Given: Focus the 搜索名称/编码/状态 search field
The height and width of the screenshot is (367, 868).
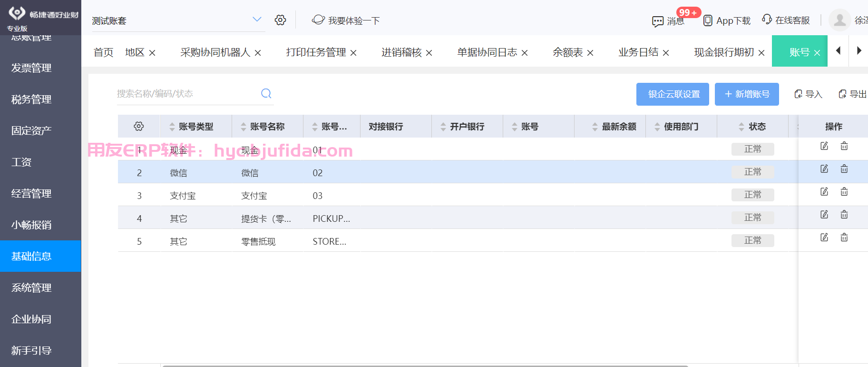Looking at the screenshot, I should click(x=188, y=94).
